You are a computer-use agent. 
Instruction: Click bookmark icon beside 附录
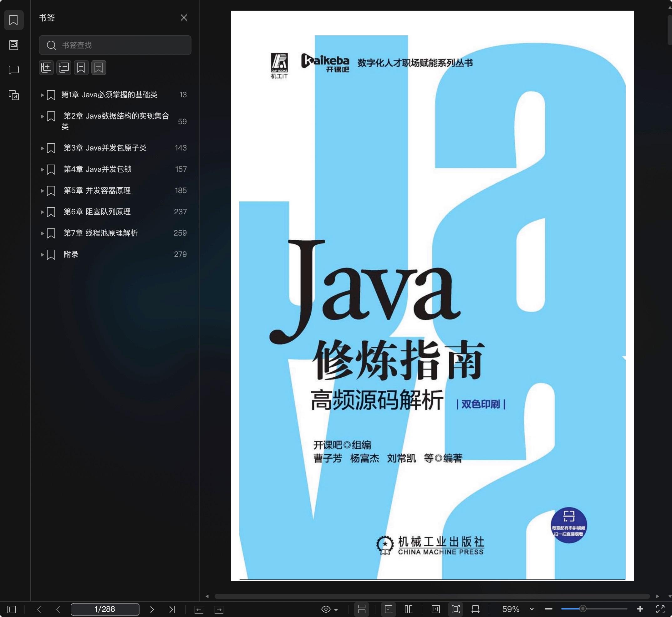click(x=51, y=255)
